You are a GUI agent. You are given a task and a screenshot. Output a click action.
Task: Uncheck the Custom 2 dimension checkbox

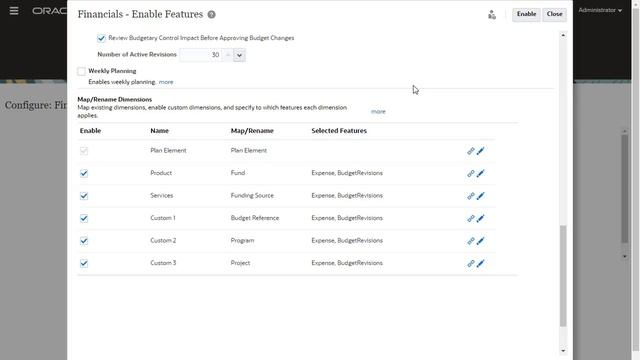point(84,240)
